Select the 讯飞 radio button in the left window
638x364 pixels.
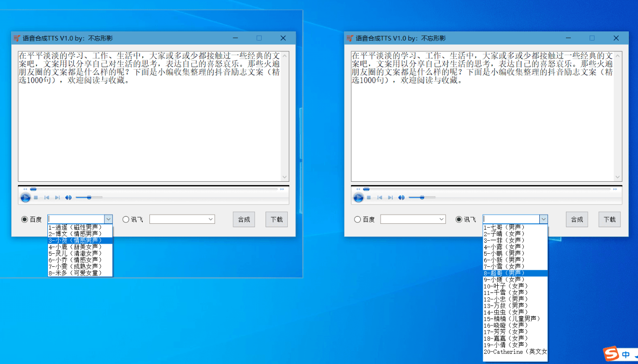pos(125,219)
